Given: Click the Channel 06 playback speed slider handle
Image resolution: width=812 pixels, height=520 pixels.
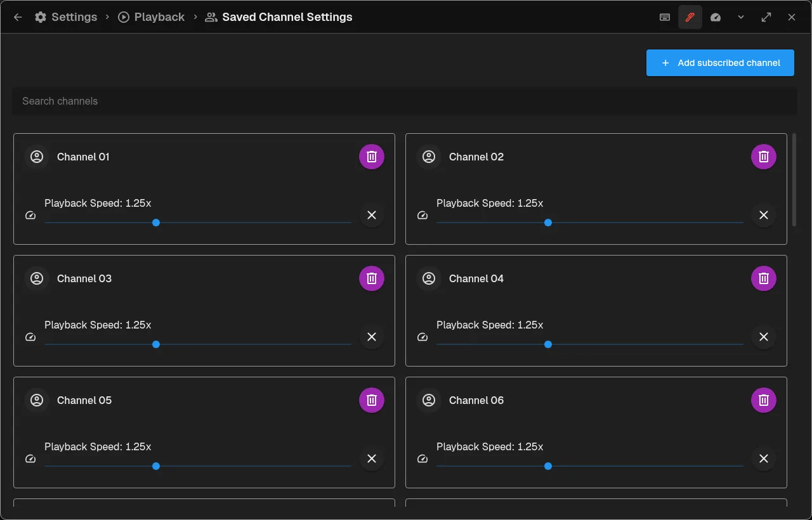Looking at the screenshot, I should 548,466.
